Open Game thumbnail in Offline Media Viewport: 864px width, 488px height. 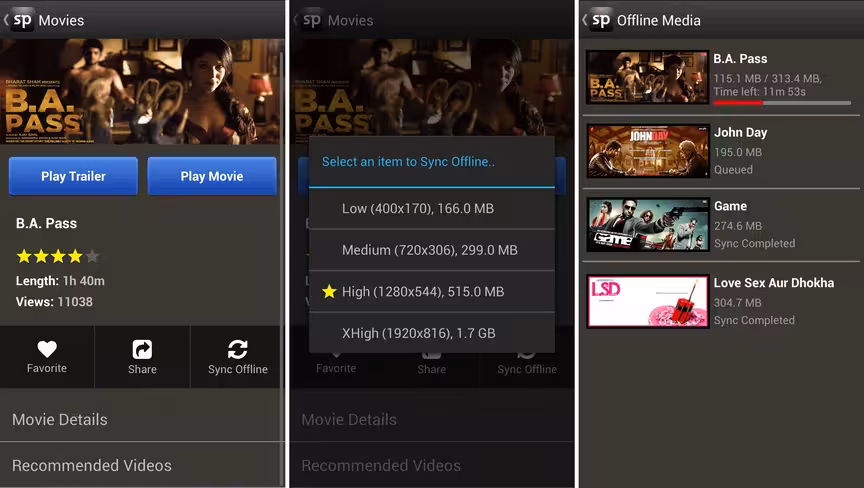(x=647, y=225)
